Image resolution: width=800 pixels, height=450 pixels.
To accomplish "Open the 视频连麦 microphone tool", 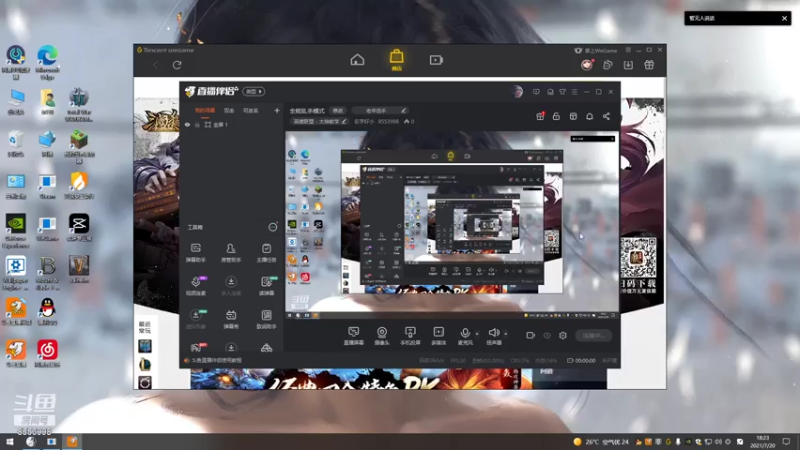I will click(195, 286).
